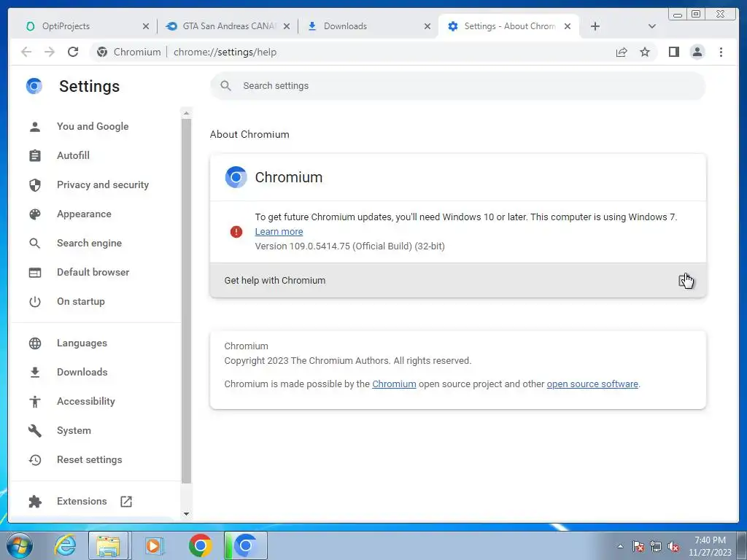The image size is (747, 560).
Task: Expand the tab search chevron
Action: point(652,26)
